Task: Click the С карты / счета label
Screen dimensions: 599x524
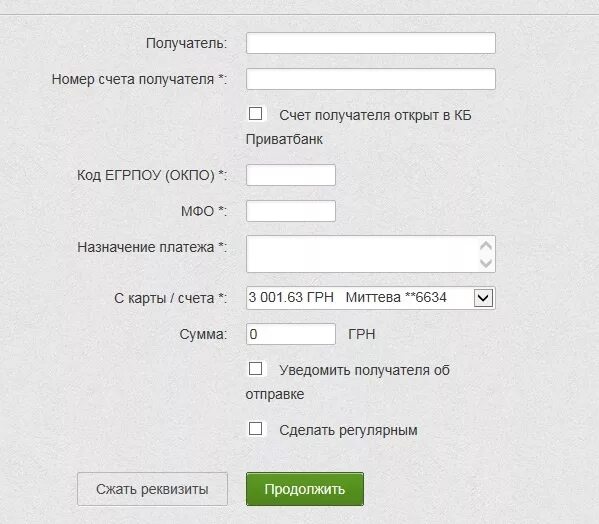Action: pyautogui.click(x=170, y=298)
